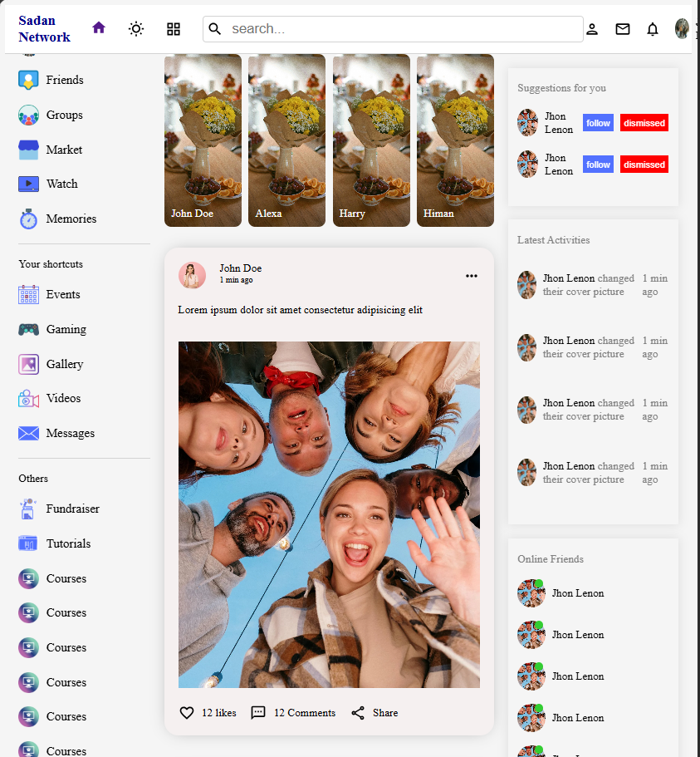Open the mail envelope icon
700x757 pixels.
click(x=623, y=29)
